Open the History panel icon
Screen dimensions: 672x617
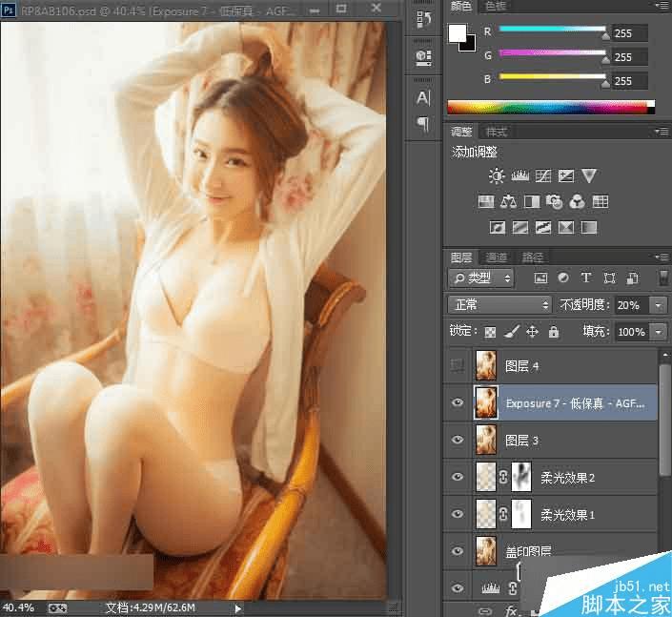(424, 19)
